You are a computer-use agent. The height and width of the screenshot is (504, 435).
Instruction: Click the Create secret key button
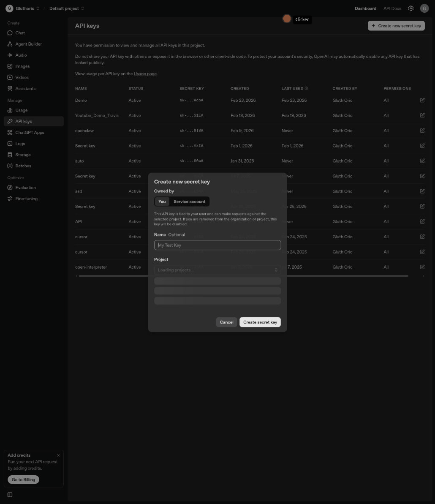(x=260, y=322)
